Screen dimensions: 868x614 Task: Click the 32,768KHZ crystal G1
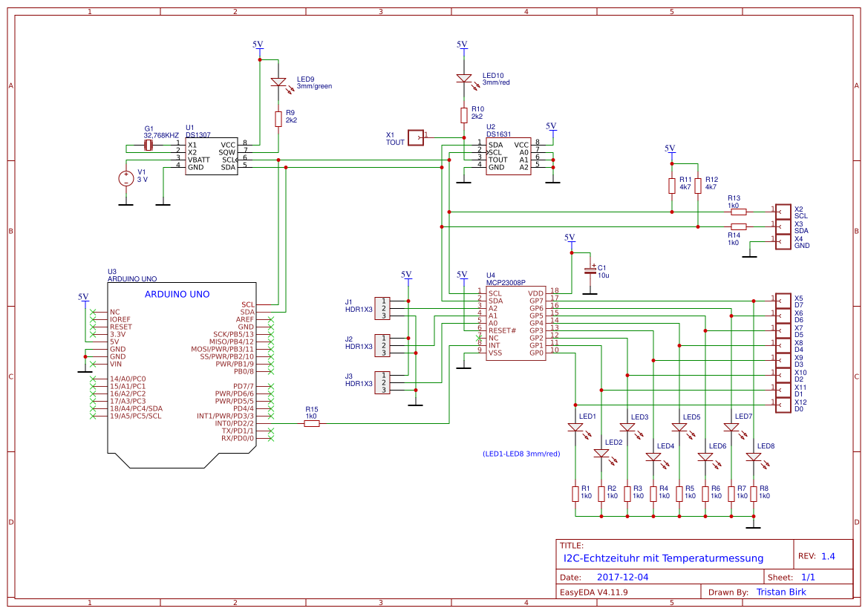coord(149,146)
